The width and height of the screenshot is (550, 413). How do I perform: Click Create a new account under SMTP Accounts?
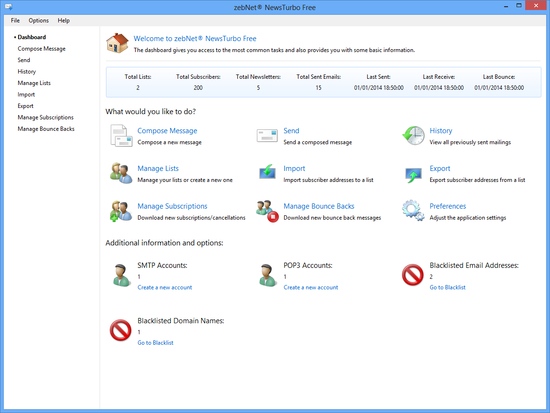point(165,287)
